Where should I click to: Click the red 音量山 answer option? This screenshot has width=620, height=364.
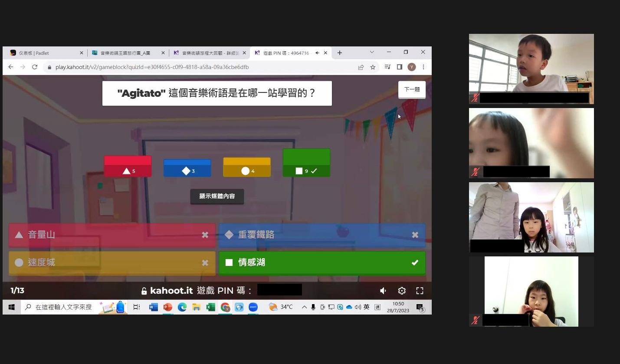[112, 235]
